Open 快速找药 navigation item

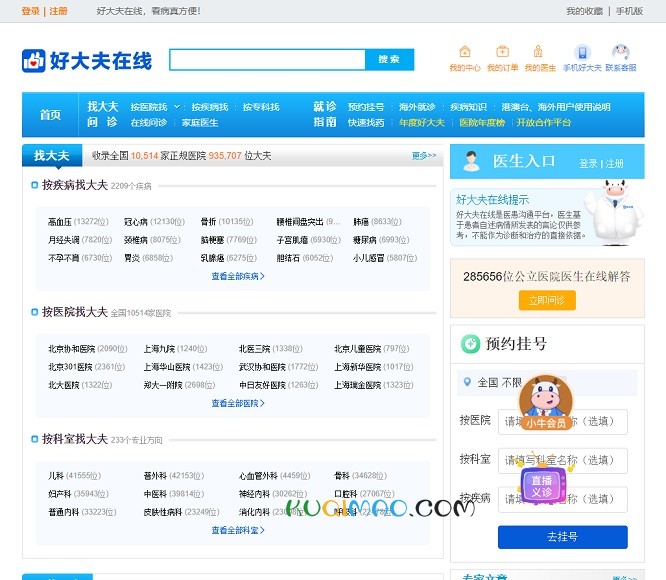click(x=366, y=123)
